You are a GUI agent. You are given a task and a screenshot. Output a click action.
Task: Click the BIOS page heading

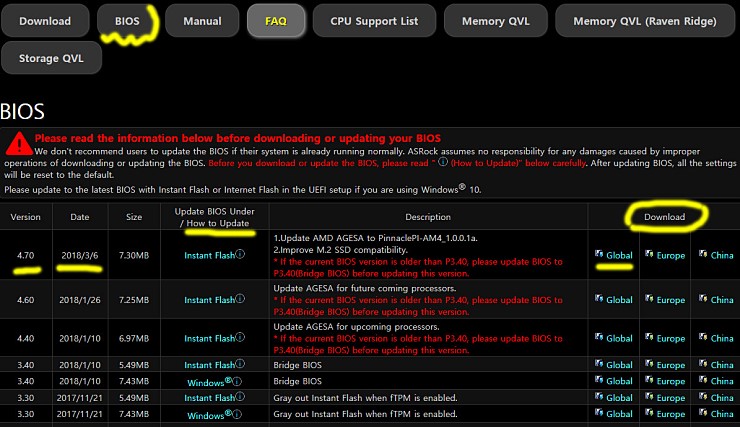22,112
